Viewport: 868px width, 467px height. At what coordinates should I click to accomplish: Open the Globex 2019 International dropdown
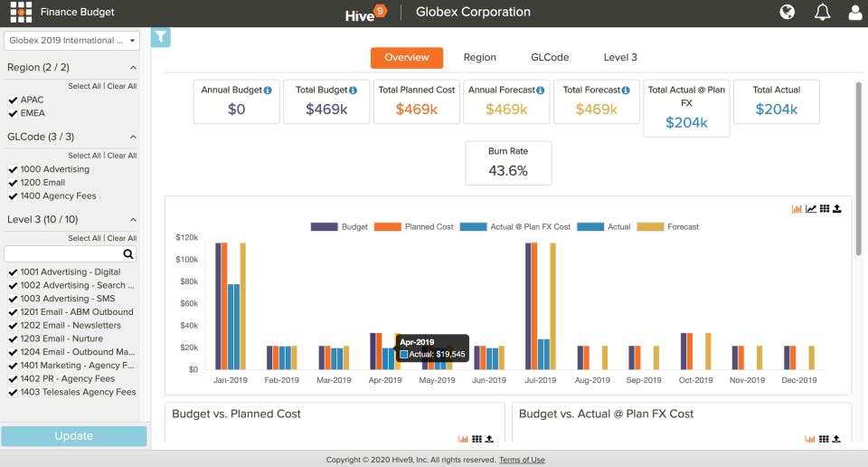[x=72, y=41]
